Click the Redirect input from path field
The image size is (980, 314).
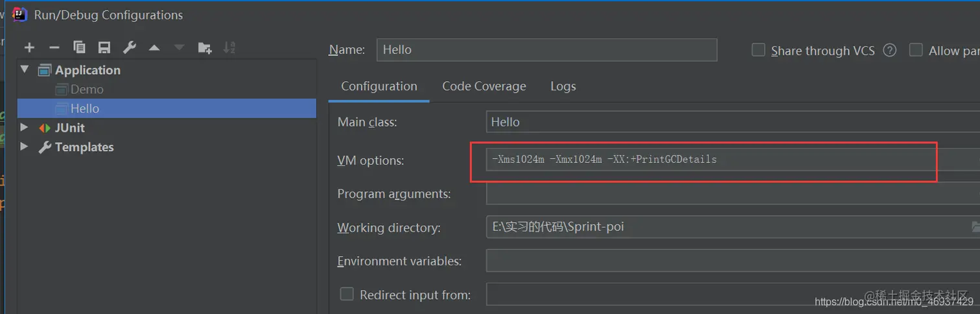point(733,295)
